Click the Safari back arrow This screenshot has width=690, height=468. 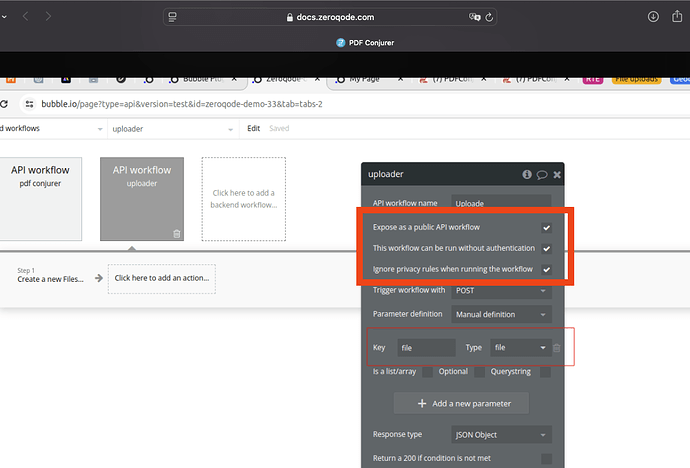[x=25, y=17]
